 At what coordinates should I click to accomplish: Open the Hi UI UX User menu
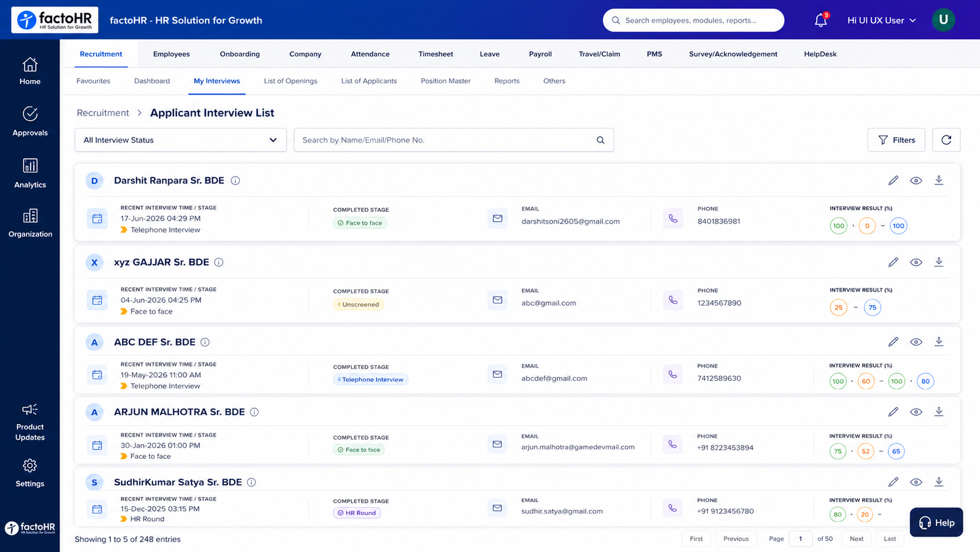click(882, 20)
